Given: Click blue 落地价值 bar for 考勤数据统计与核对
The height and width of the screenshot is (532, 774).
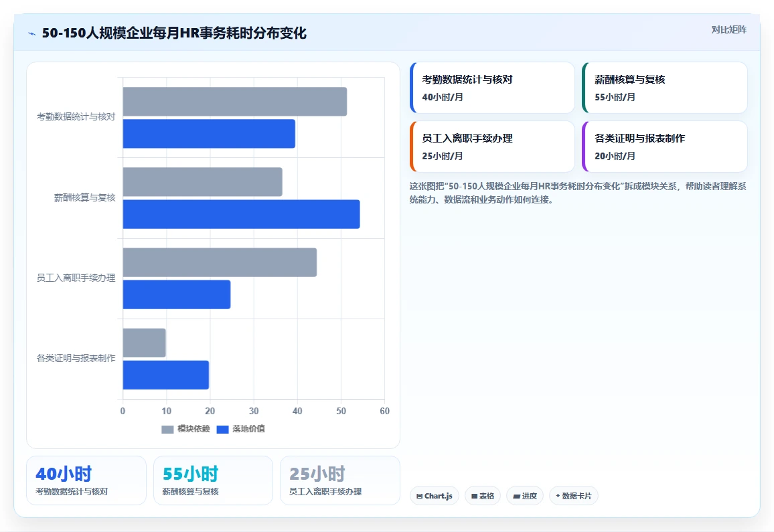Looking at the screenshot, I should [209, 134].
